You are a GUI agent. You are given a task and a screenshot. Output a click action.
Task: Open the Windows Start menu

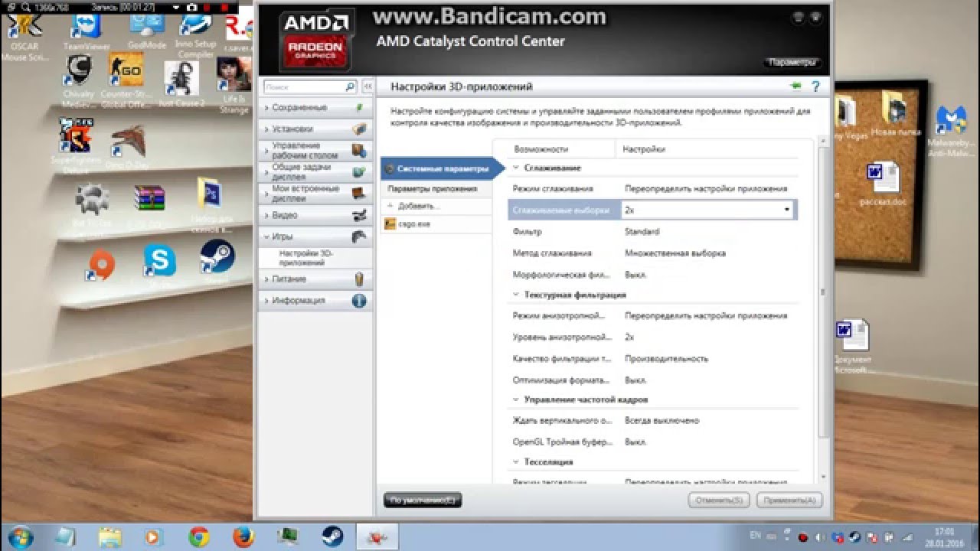pyautogui.click(x=19, y=536)
